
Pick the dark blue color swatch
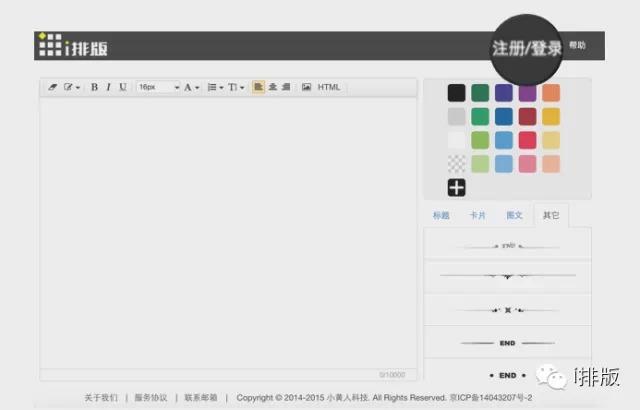pyautogui.click(x=504, y=116)
